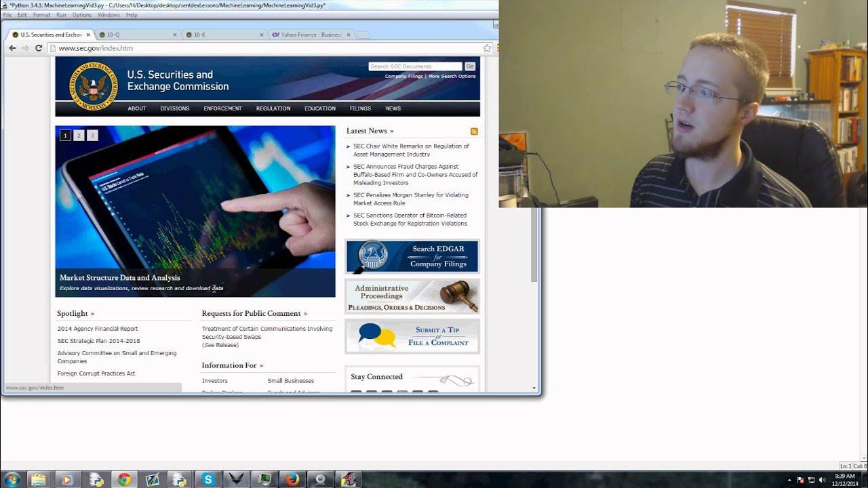This screenshot has width=868, height=488.
Task: Close the 10-K tab
Action: click(262, 35)
